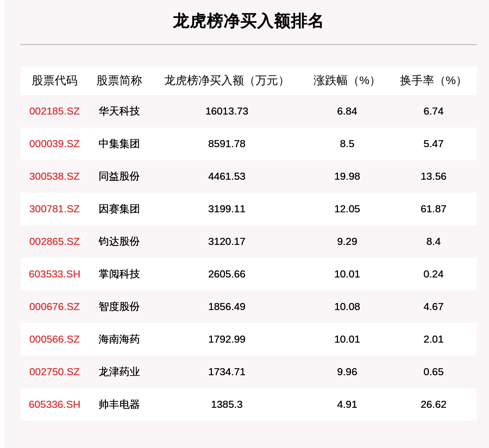This screenshot has height=448, width=489.
Task: Click the 龙虎榜净买入额 column header
Action: [223, 81]
